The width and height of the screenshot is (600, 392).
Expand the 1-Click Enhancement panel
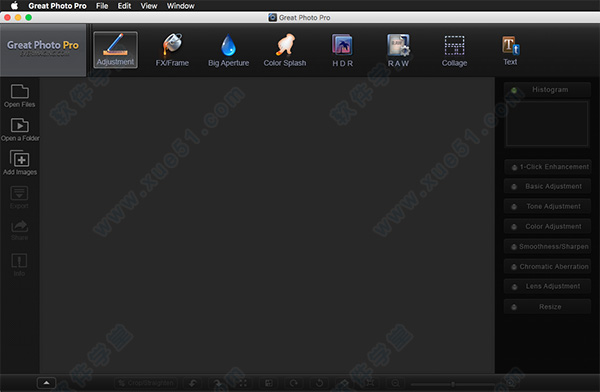point(548,167)
